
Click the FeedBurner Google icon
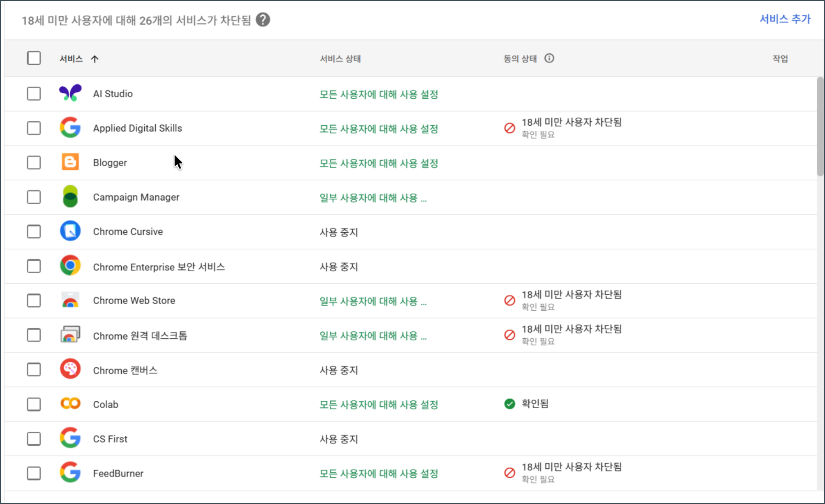70,472
